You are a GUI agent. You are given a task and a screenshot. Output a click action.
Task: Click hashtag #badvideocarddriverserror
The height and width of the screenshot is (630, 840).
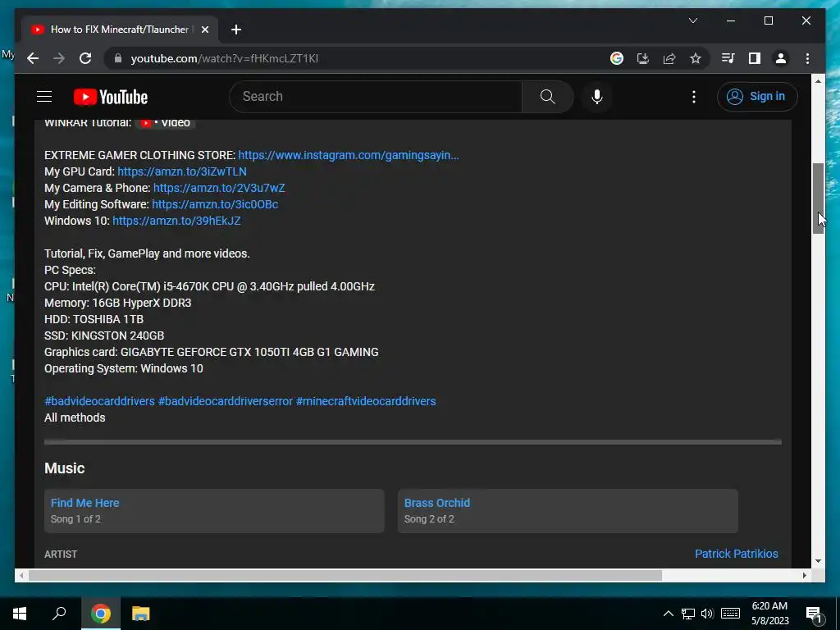point(226,401)
